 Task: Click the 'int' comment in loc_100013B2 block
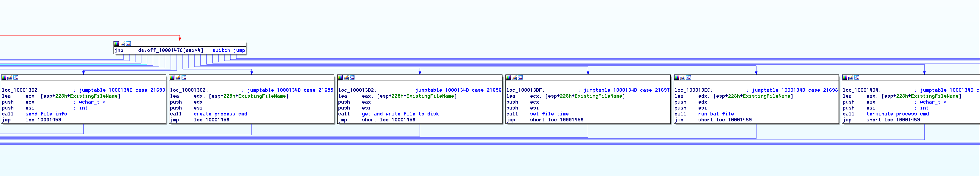tap(83, 108)
